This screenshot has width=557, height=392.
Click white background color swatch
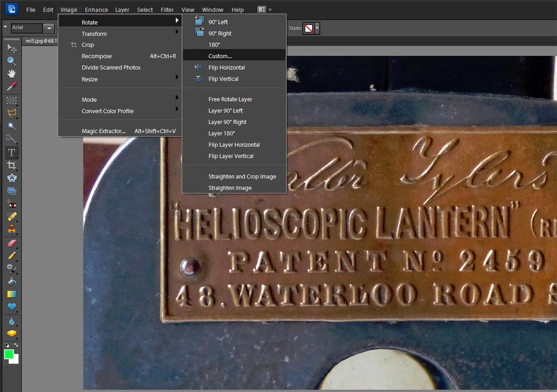coord(15,360)
